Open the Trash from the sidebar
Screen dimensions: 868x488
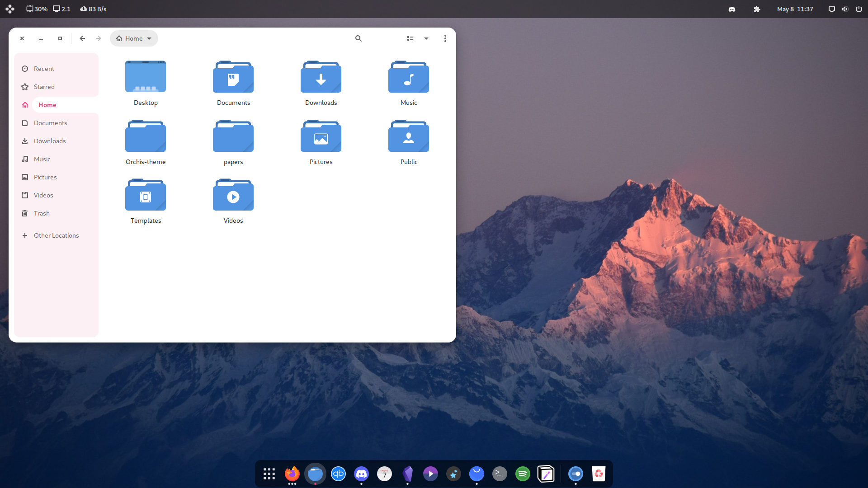pyautogui.click(x=41, y=213)
